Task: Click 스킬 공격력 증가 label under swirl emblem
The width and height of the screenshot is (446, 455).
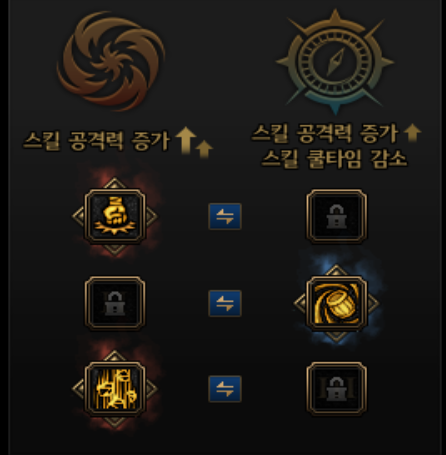Action: click(x=97, y=141)
